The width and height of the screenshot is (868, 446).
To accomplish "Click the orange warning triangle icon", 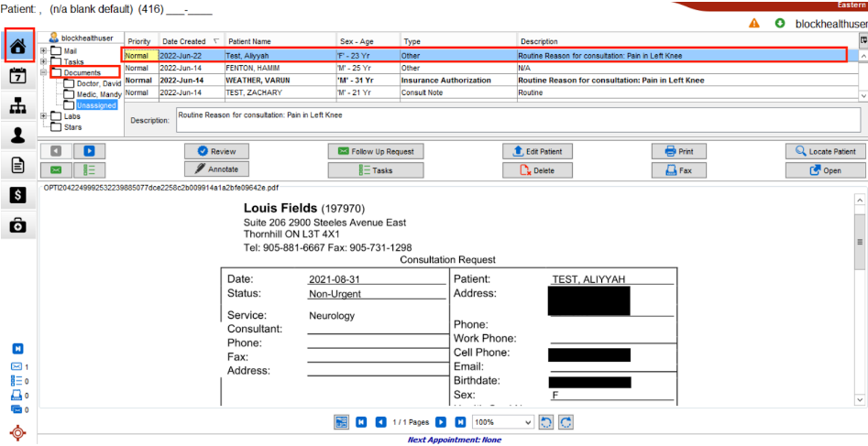I will tap(754, 24).
